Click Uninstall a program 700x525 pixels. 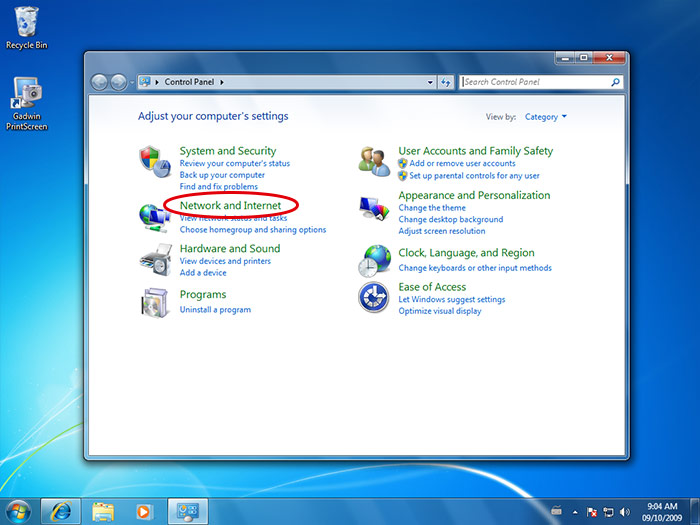click(215, 310)
